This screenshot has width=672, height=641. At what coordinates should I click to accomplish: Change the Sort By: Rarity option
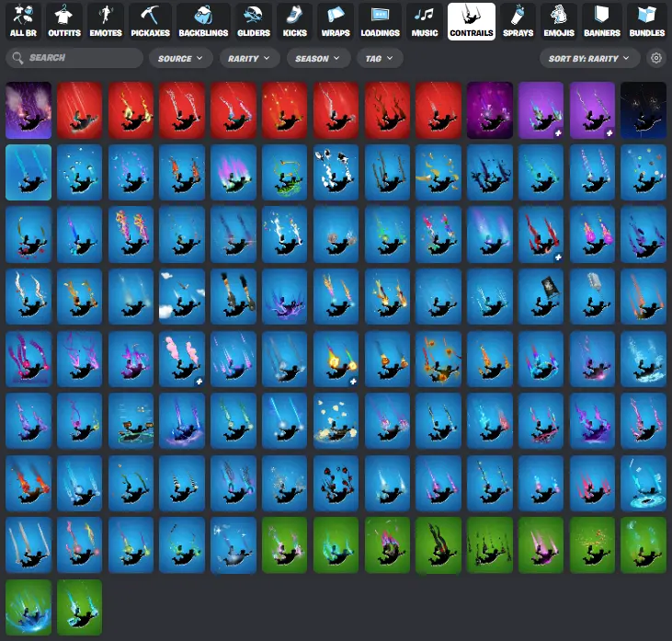coord(588,58)
